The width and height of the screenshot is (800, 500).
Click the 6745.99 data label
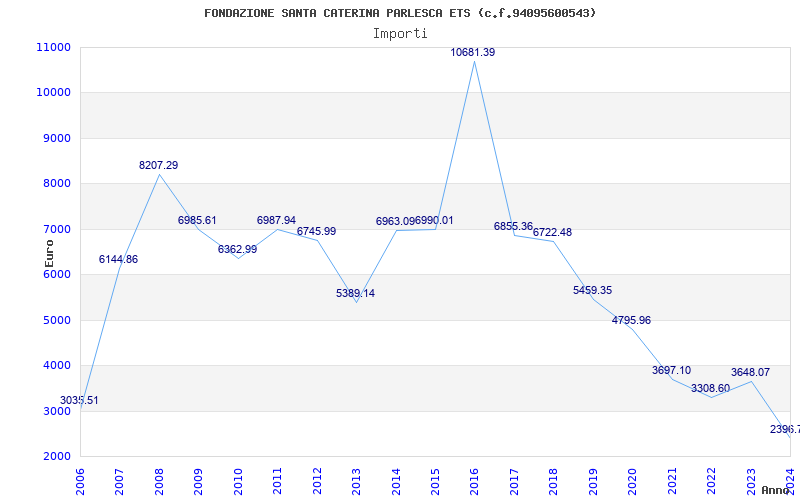(x=316, y=231)
